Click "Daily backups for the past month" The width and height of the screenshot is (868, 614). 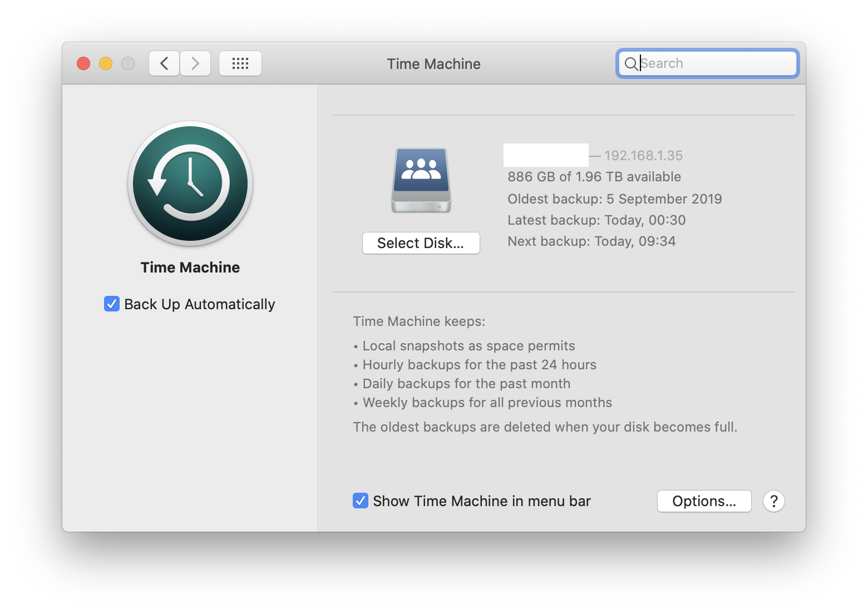tap(466, 384)
